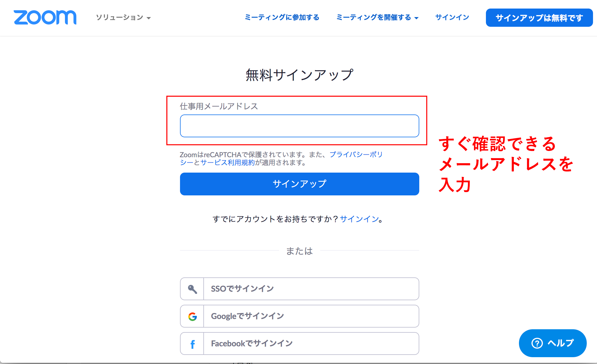Open サインイン in the top navigation
The width and height of the screenshot is (597, 364).
[x=452, y=17]
